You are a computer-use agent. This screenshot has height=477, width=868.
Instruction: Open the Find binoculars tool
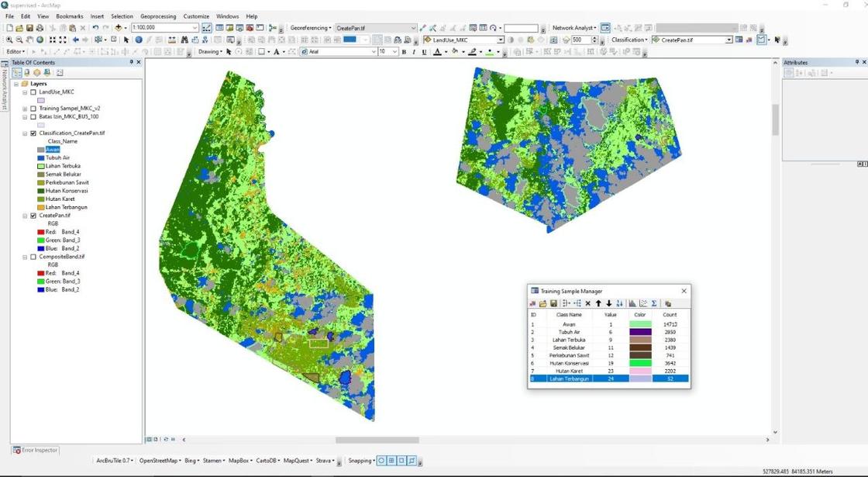pos(184,40)
